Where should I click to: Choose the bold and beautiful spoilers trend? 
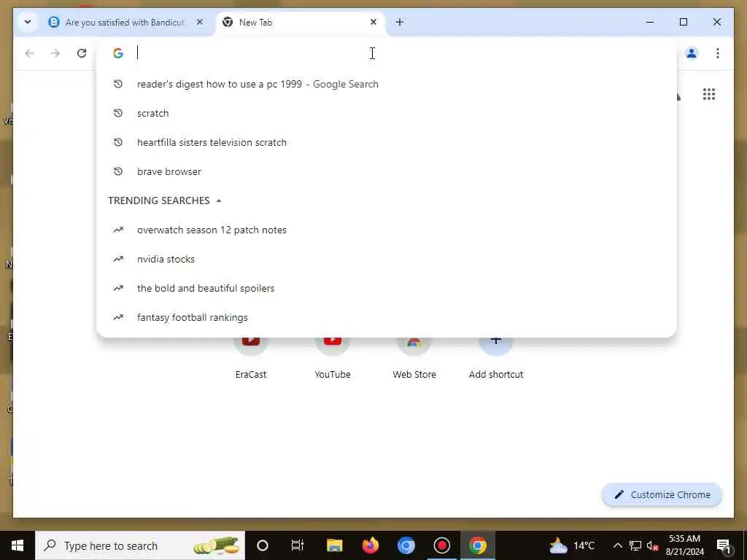pos(387,288)
